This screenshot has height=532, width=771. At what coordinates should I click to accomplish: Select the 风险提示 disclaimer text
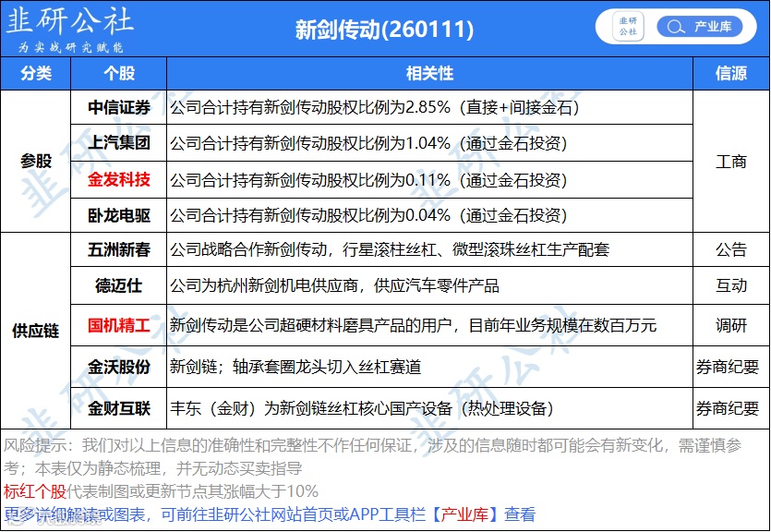click(373, 457)
